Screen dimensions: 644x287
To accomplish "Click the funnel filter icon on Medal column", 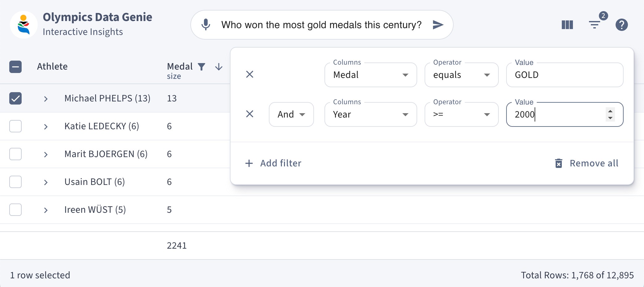I will (x=201, y=66).
